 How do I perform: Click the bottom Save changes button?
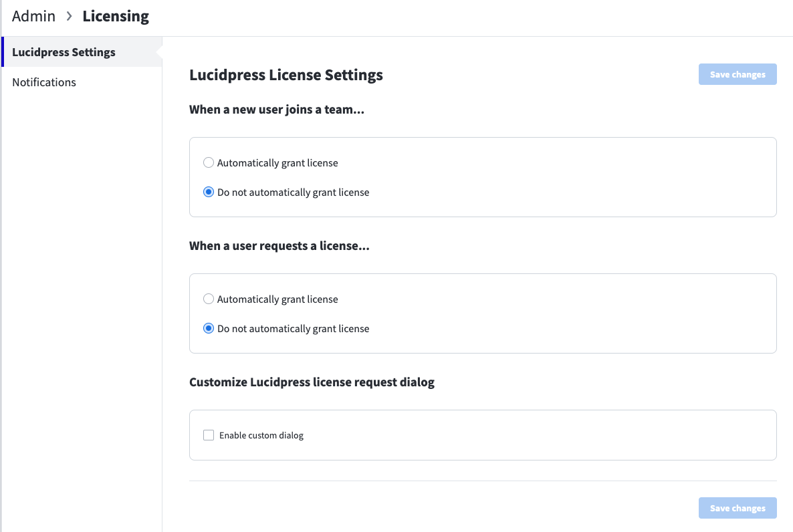tap(738, 508)
